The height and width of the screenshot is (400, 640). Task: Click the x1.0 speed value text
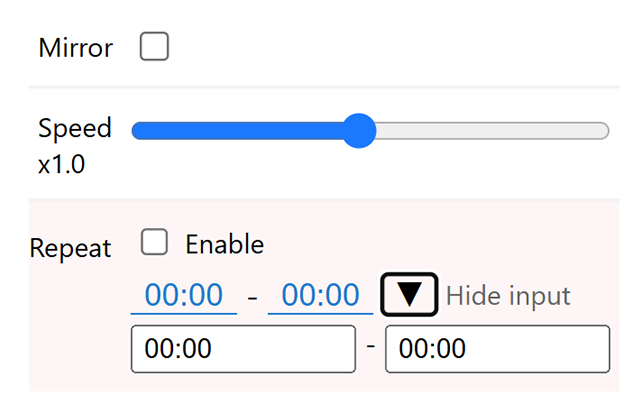click(61, 165)
